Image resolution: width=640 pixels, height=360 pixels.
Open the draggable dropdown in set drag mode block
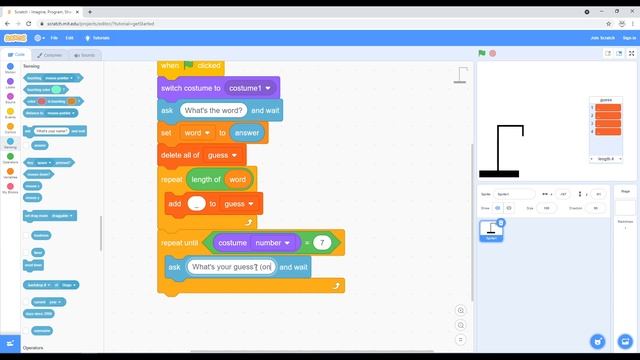[x=71, y=216]
